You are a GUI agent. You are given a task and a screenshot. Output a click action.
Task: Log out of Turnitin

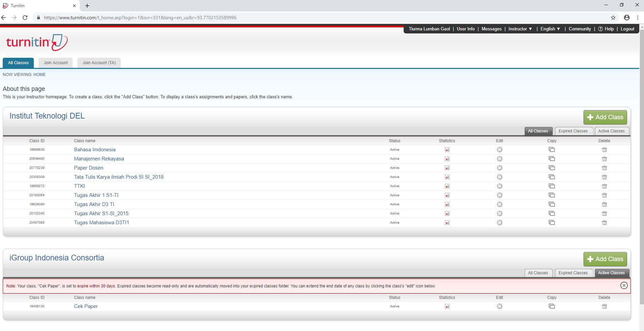(627, 29)
